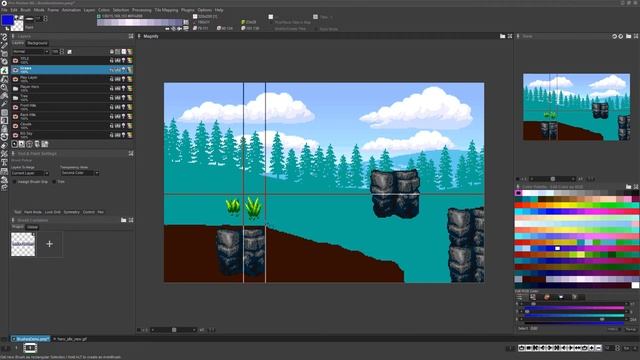Open folder icon in preview panel header
The width and height of the screenshot is (640, 360).
[629, 36]
